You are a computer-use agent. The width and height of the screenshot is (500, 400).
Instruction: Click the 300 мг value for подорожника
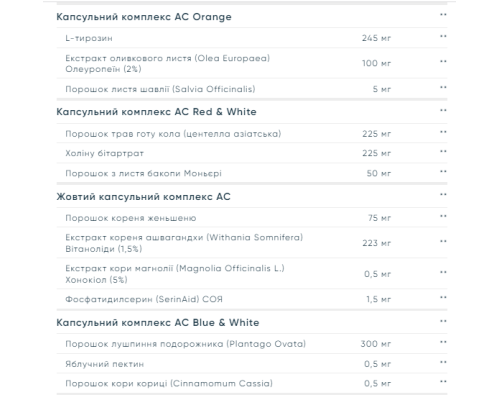coord(376,344)
